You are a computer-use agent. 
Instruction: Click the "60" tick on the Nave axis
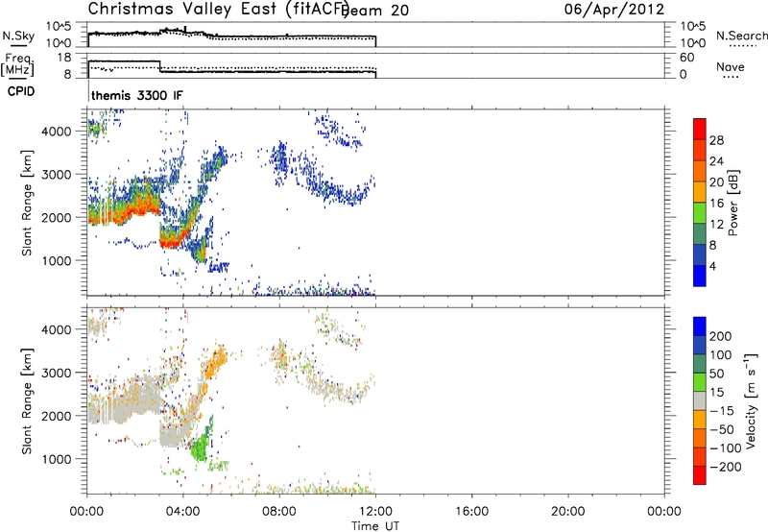click(686, 58)
